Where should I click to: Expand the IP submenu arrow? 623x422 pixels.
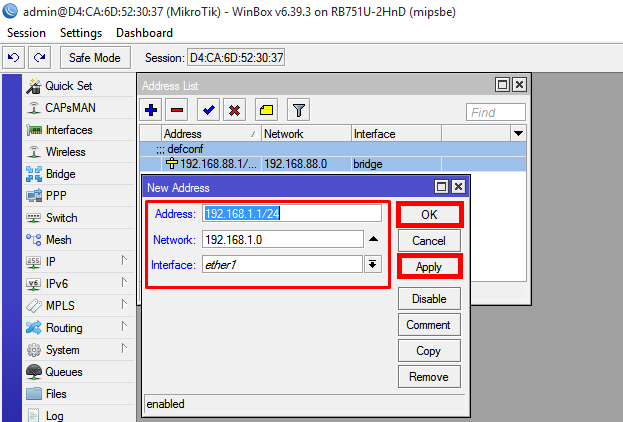coord(124,261)
